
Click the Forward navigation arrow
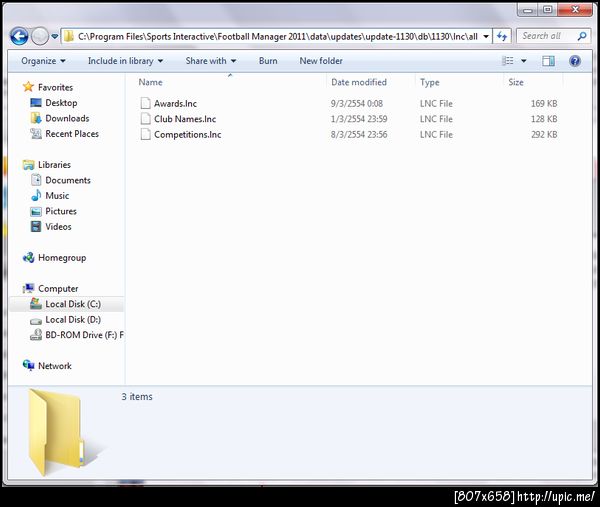(40, 37)
